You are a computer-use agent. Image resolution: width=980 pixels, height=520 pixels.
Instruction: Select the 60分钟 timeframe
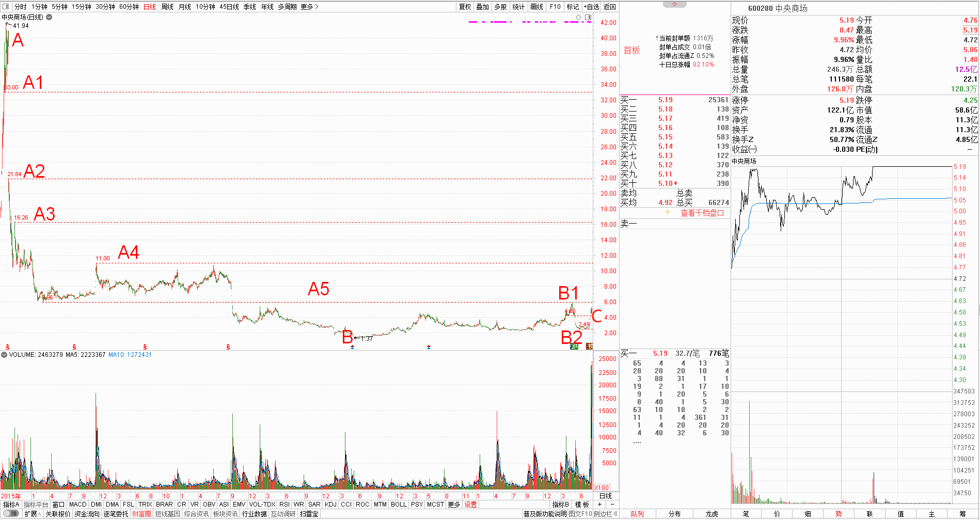[129, 7]
